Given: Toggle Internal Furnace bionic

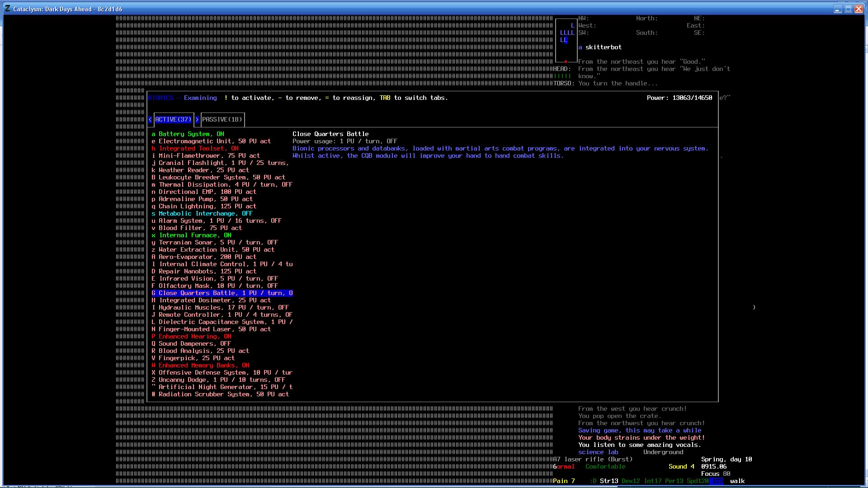Looking at the screenshot, I should click(191, 235).
